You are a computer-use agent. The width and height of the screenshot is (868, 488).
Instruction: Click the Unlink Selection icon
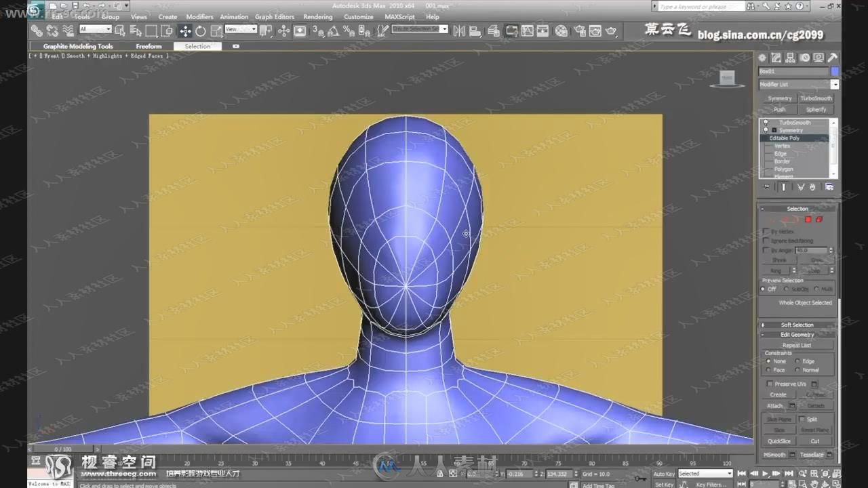click(52, 30)
